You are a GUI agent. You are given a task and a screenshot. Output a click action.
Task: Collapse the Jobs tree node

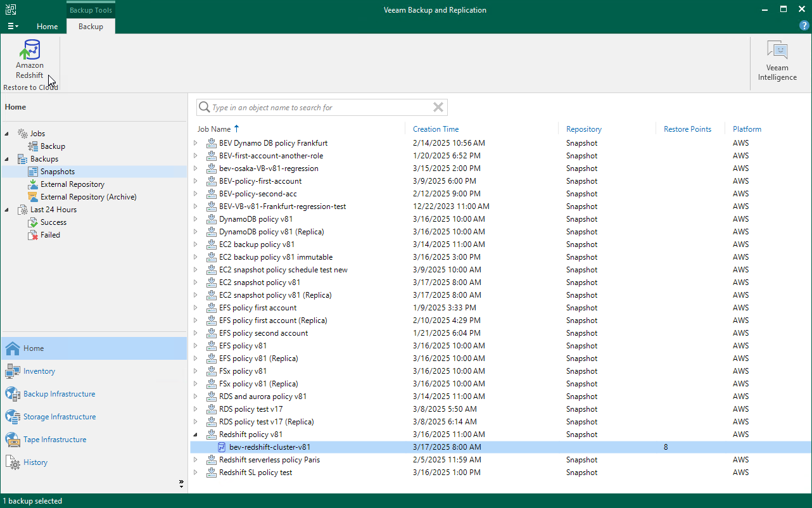[x=8, y=134]
